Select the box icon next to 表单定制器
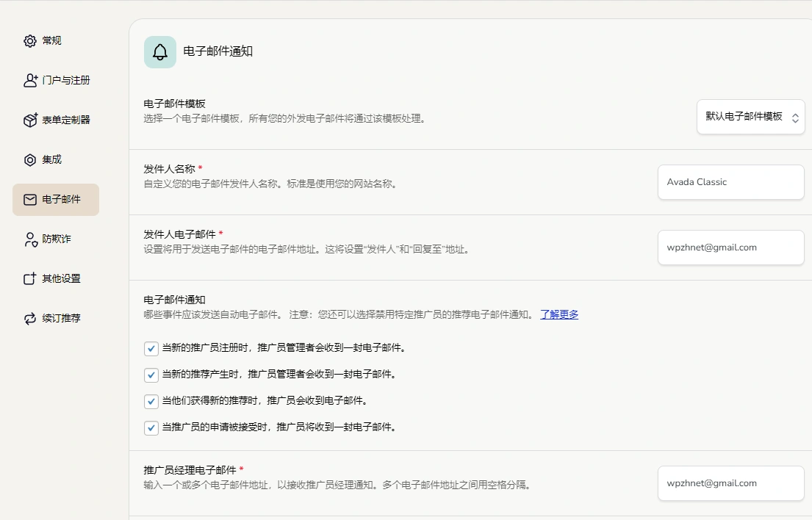 [x=29, y=120]
